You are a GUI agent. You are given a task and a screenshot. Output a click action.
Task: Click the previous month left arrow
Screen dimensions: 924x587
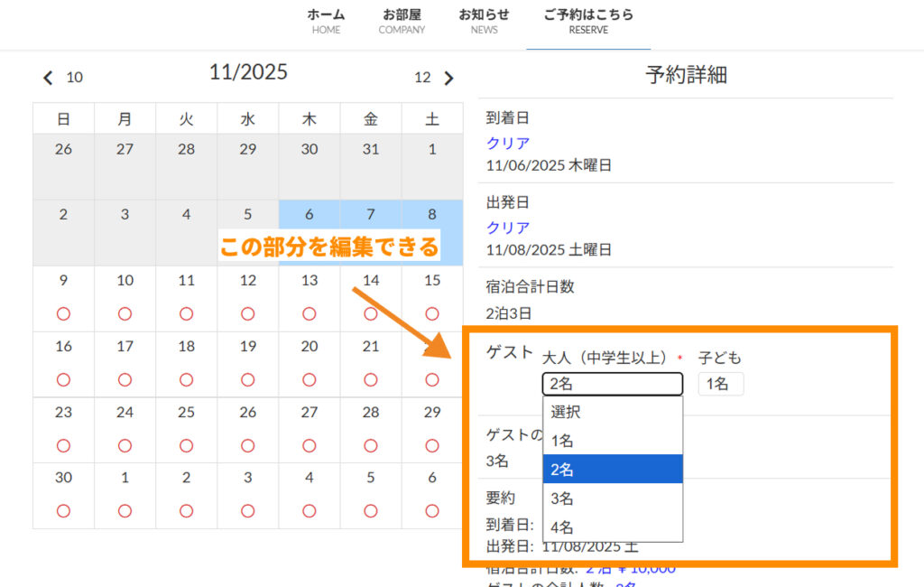49,79
